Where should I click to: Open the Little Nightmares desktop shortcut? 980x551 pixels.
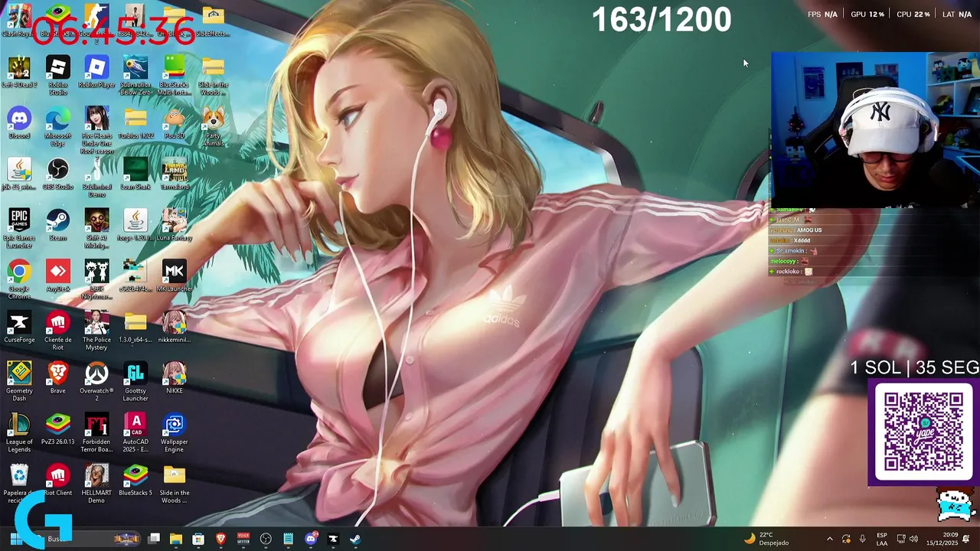pyautogui.click(x=96, y=279)
